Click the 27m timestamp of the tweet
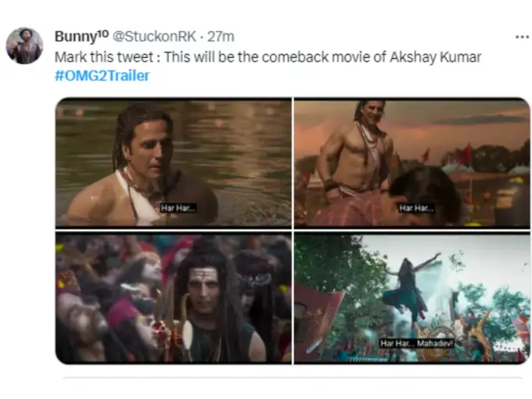Screen dimensions: 532x399 [x=221, y=37]
